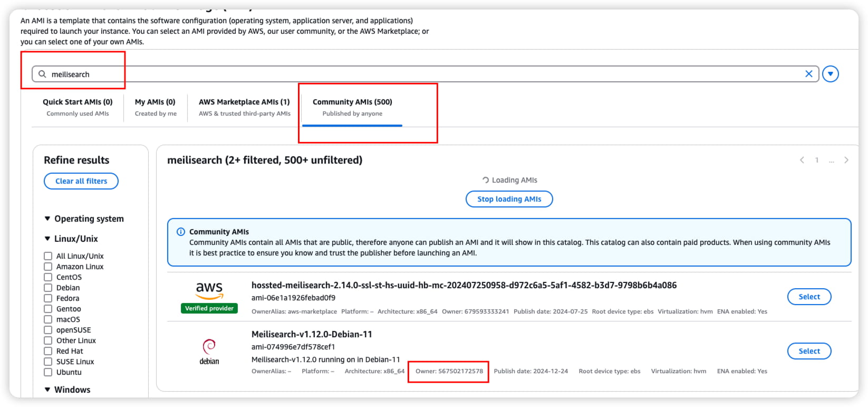Click Owner: 567502172578 text
This screenshot has width=868, height=407.
[x=449, y=371]
